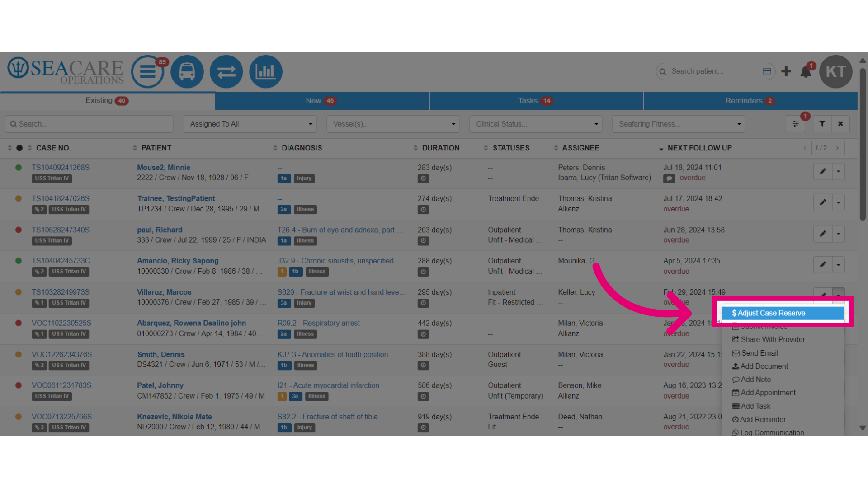The height and width of the screenshot is (488, 868).
Task: Click the card icon in patient search
Action: (767, 71)
